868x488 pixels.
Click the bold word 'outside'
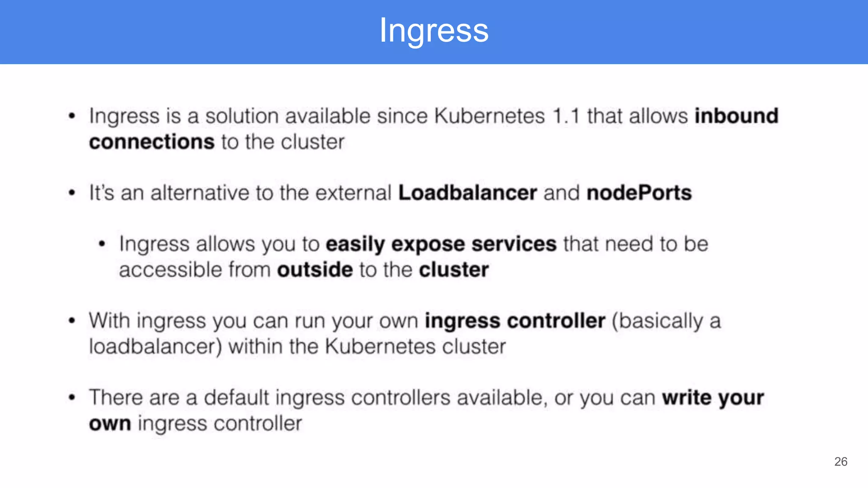point(315,270)
